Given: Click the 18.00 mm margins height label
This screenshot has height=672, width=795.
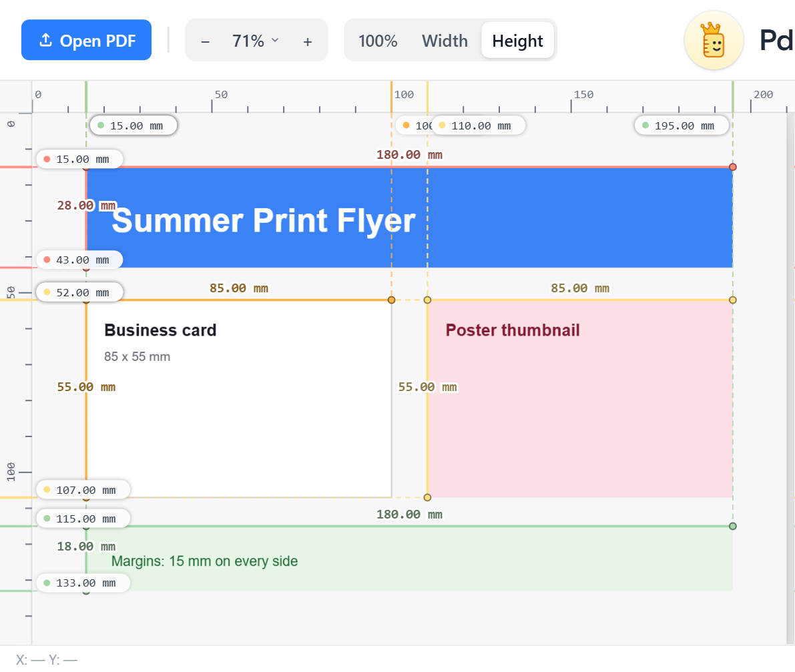Looking at the screenshot, I should (86, 547).
